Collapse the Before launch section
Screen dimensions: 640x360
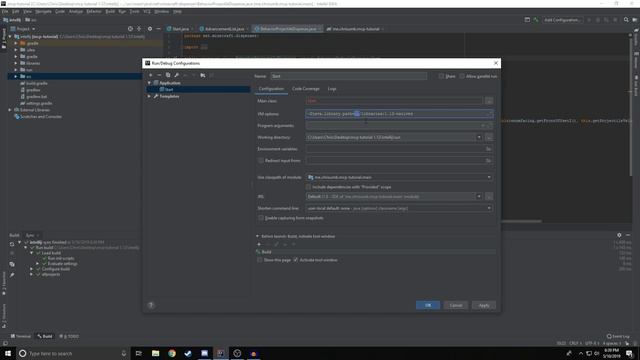point(258,236)
